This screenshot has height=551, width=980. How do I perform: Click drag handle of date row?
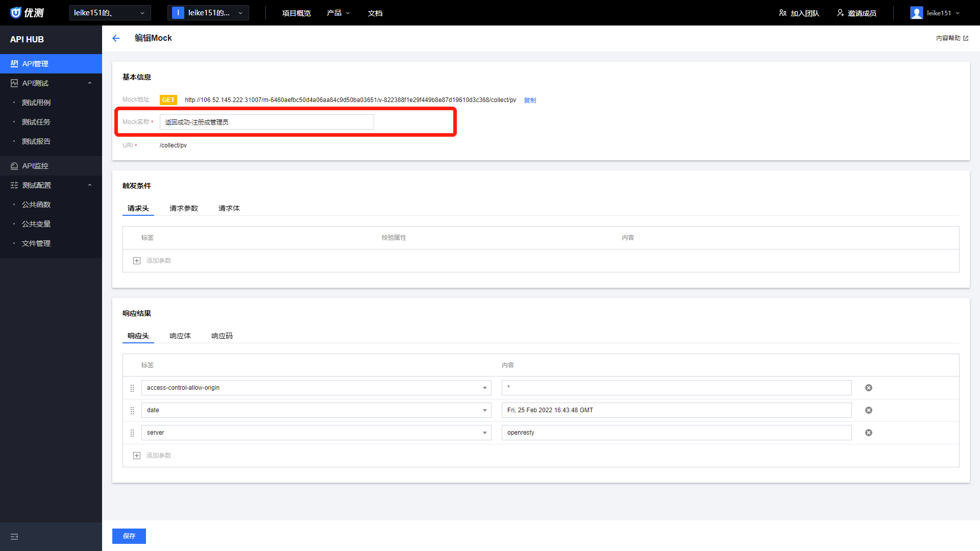click(132, 411)
